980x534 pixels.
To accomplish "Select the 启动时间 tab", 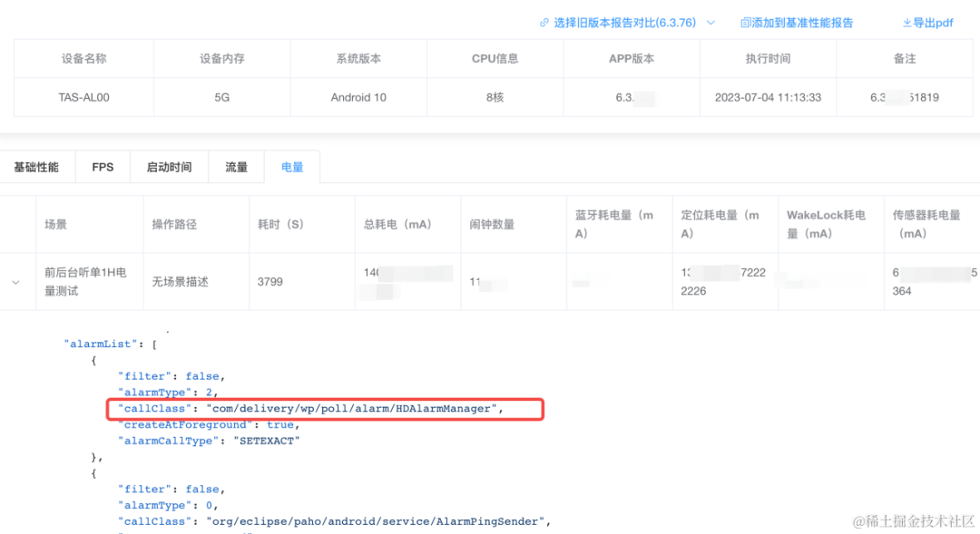I will click(x=169, y=168).
